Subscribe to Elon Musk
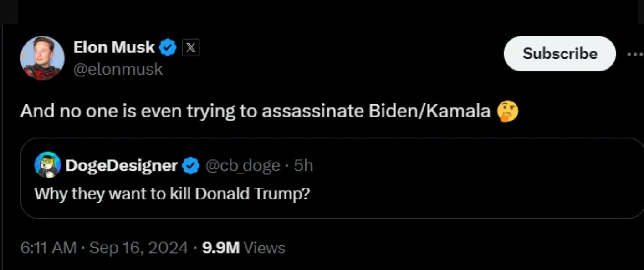The width and height of the screenshot is (644, 270). click(560, 54)
